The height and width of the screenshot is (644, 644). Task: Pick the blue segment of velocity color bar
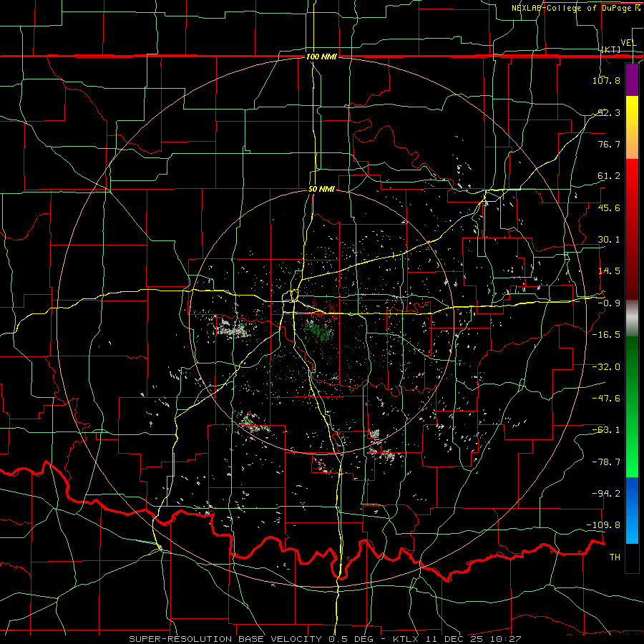coord(632,510)
